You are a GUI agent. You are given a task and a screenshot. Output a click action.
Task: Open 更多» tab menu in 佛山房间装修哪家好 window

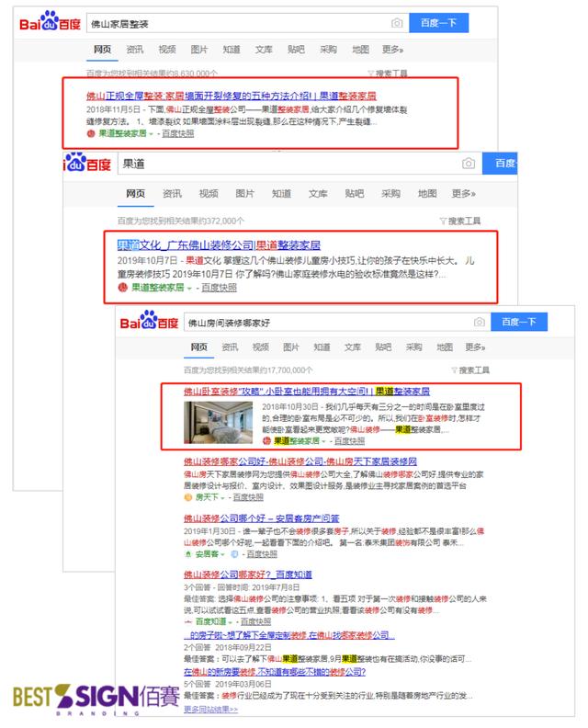coord(475,347)
